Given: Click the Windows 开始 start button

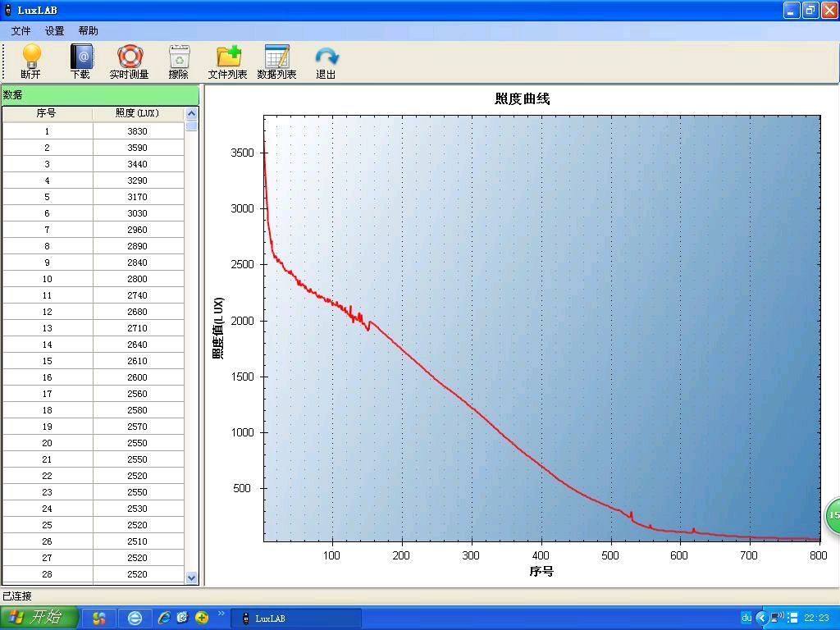Looking at the screenshot, I should pos(39,618).
